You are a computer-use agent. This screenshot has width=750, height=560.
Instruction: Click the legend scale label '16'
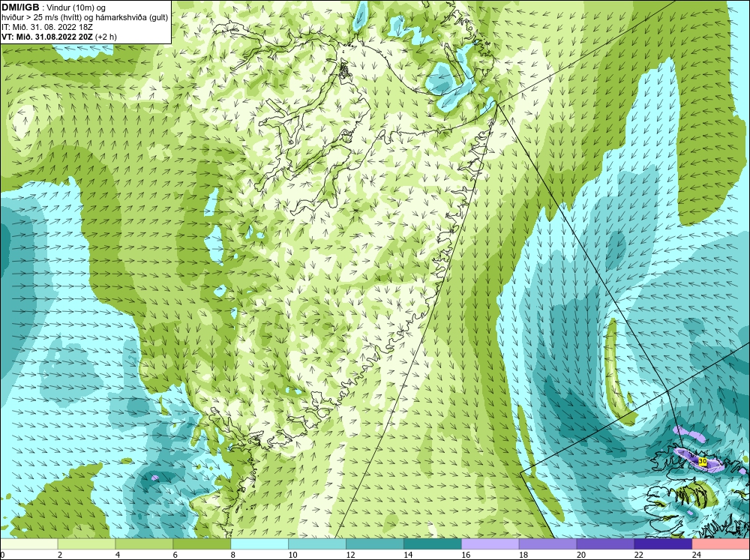[466, 555]
